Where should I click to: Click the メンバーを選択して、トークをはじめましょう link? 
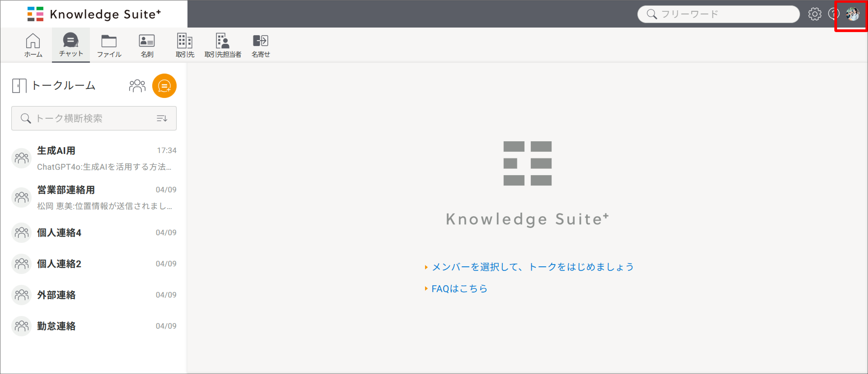[x=533, y=267]
